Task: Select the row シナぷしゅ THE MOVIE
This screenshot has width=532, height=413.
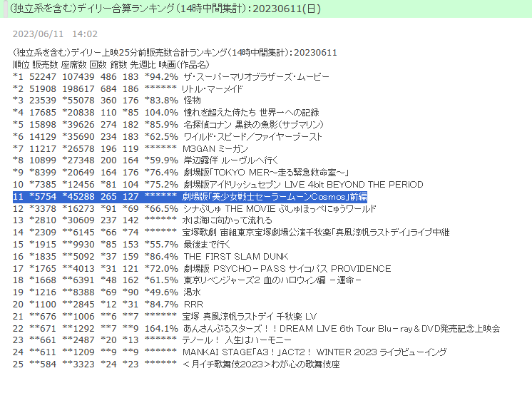Action: [x=195, y=209]
